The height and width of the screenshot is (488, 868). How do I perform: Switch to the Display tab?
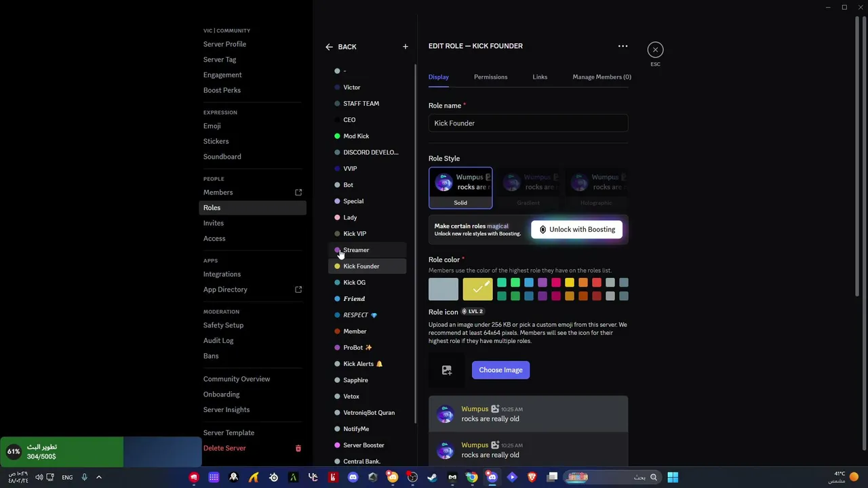coord(439,77)
